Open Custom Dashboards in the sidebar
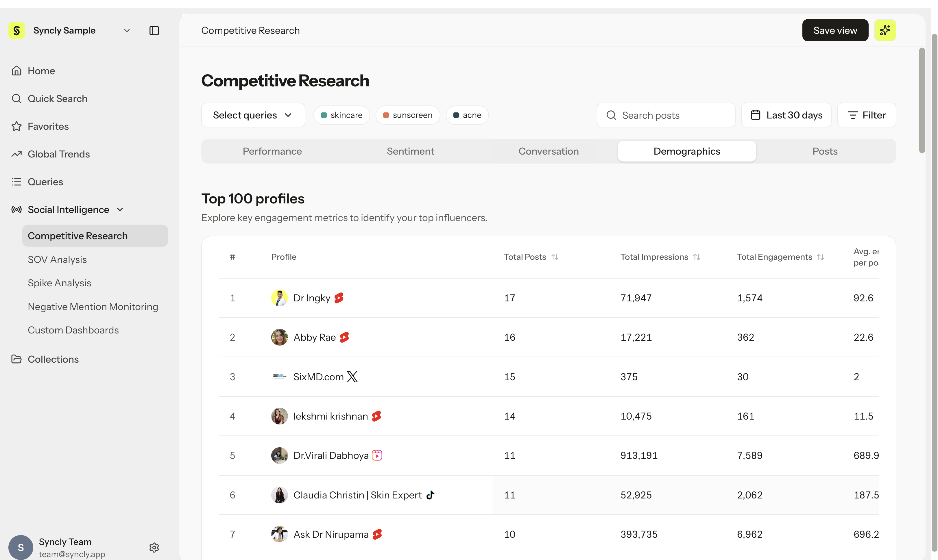The image size is (938, 560). click(x=73, y=330)
